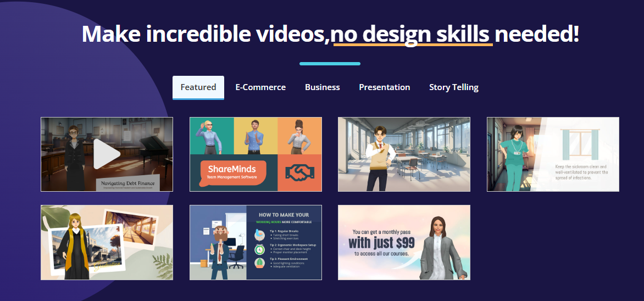
Task: Open the graduation photo collage thumbnail
Action: 107,243
